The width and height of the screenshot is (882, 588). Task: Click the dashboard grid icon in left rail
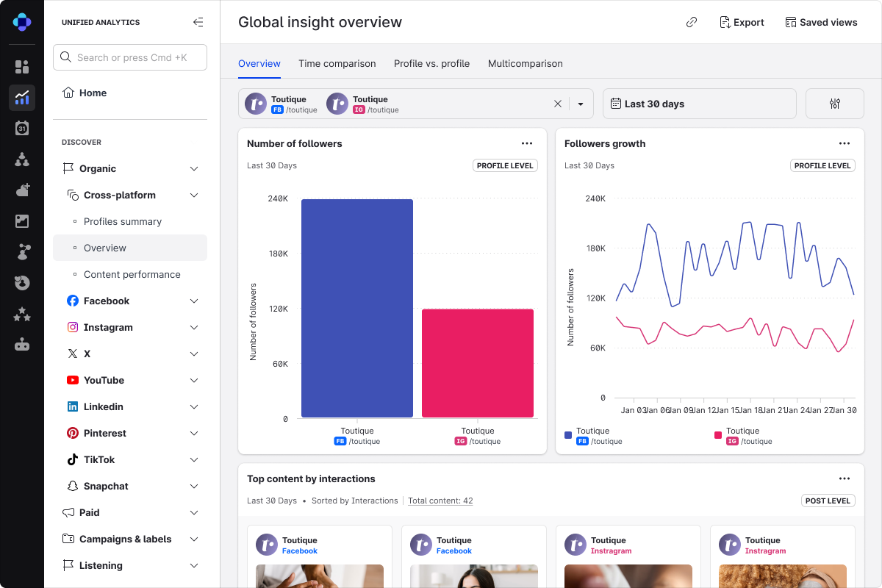tap(22, 67)
